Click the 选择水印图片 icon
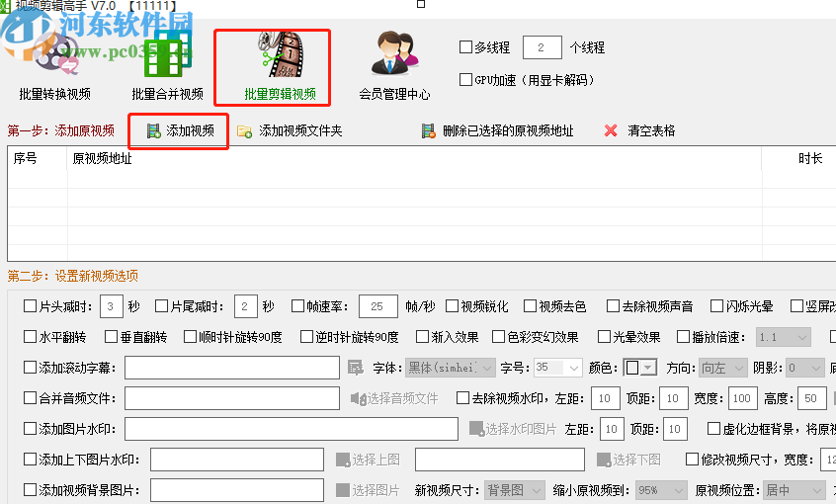This screenshot has height=504, width=836. pos(476,429)
